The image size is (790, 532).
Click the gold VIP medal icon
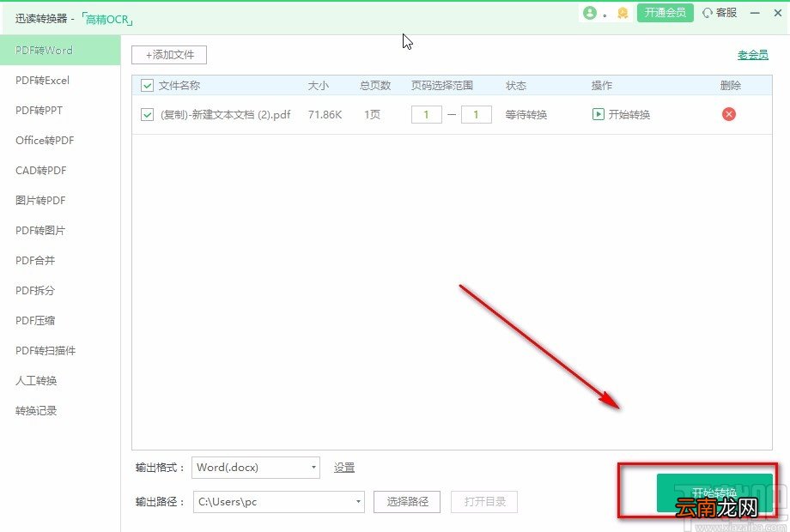point(623,13)
